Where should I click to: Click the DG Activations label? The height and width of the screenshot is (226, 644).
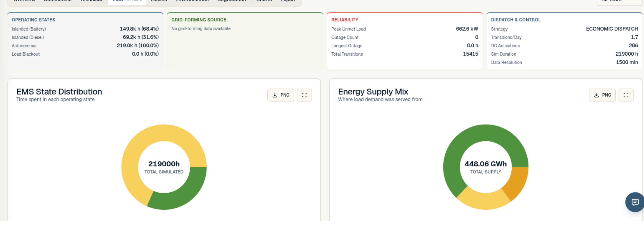pos(505,46)
